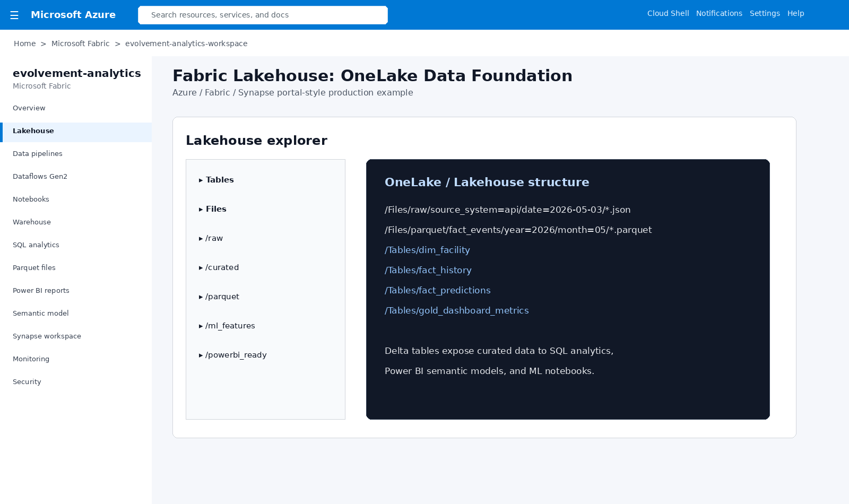Open Help in the top bar

tap(795, 13)
